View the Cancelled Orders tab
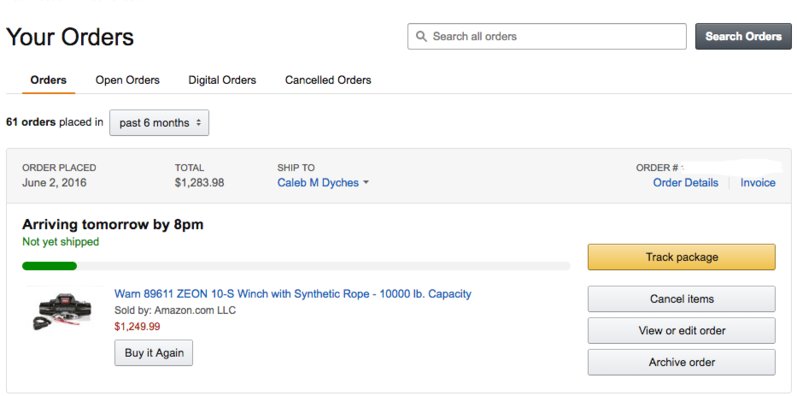This screenshot has width=797, height=396. tap(328, 80)
